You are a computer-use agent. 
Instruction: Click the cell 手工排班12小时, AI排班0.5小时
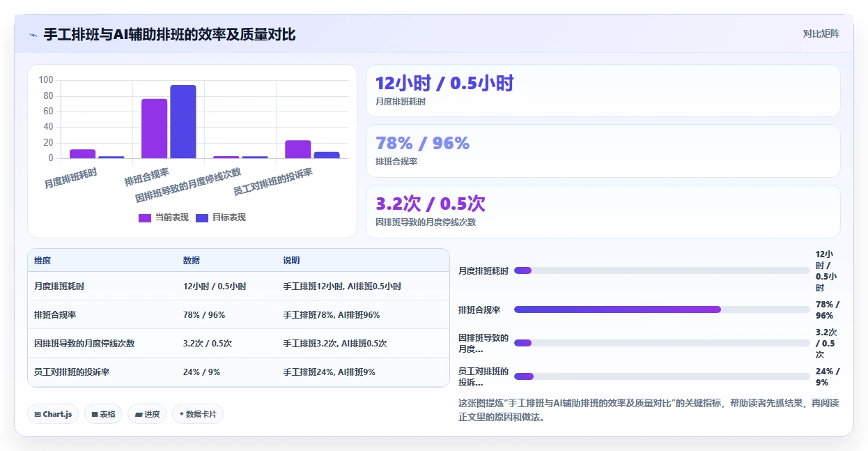[342, 286]
